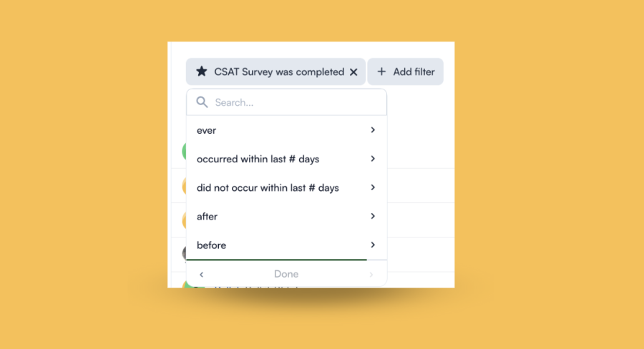
Task: Go back with the left arrow
Action: pyautogui.click(x=201, y=275)
